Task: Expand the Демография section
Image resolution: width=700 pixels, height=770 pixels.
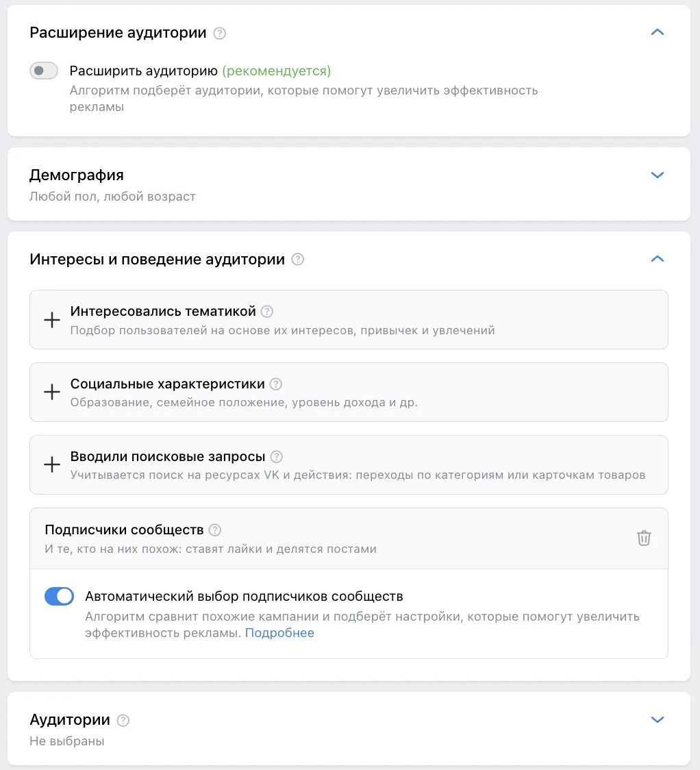Action: pyautogui.click(x=658, y=175)
